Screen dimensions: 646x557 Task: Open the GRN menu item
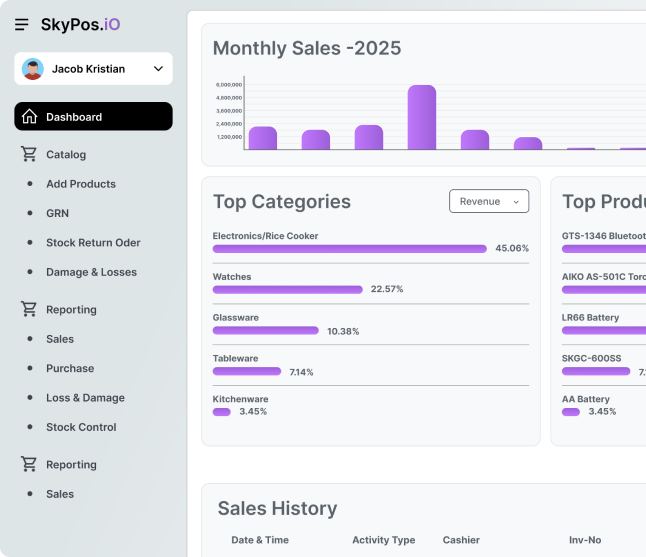coord(57,213)
